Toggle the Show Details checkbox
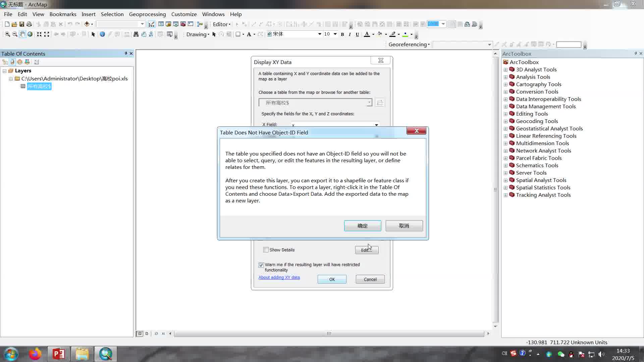 pyautogui.click(x=266, y=250)
